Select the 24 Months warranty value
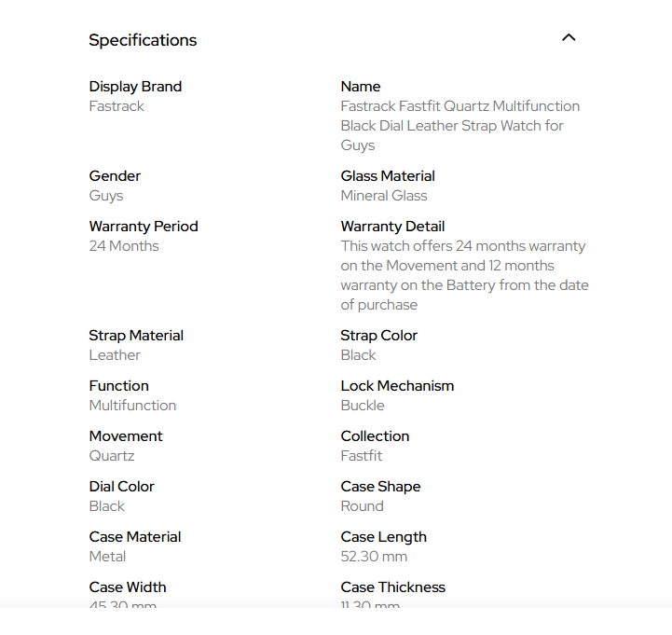This screenshot has height=635, width=672. pos(124,246)
